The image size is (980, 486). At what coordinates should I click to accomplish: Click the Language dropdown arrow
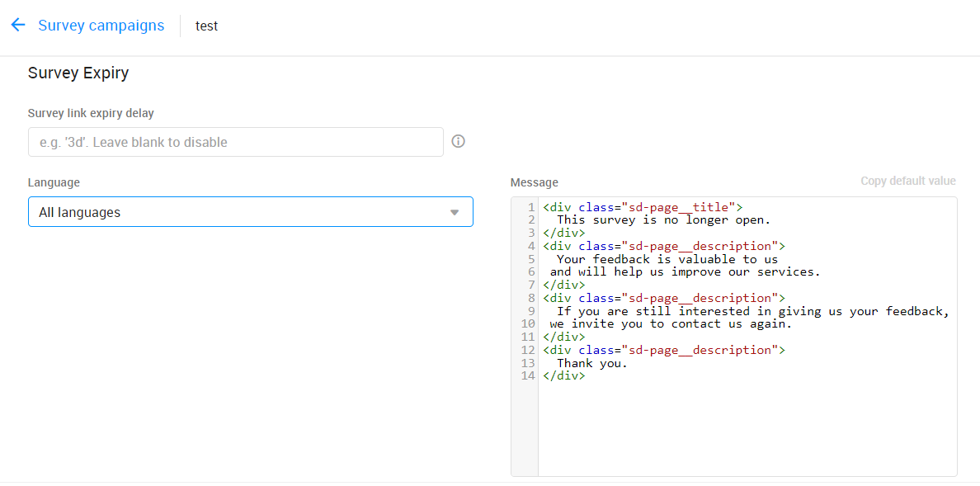coord(454,212)
